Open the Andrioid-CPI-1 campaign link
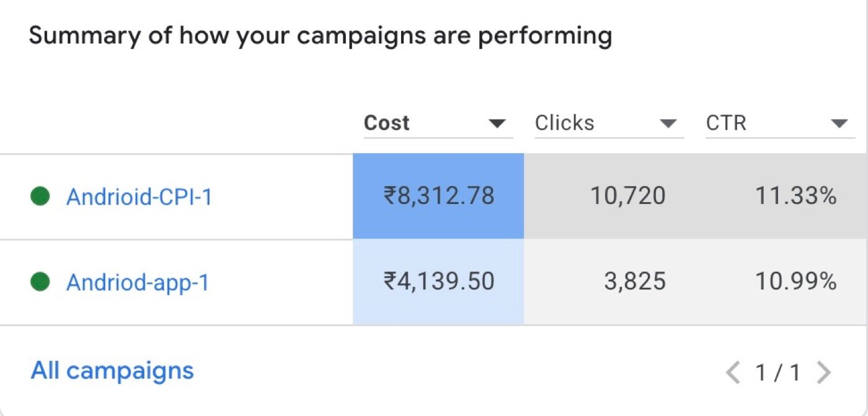Screen dimensions: 868x416 139,197
